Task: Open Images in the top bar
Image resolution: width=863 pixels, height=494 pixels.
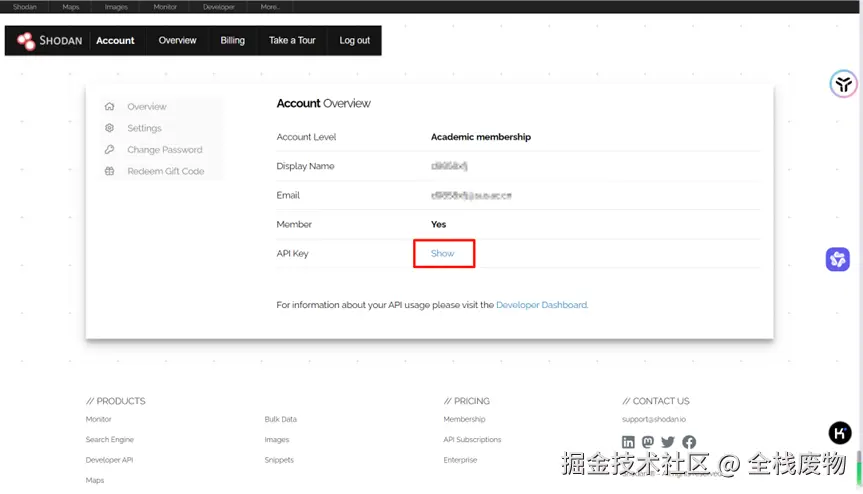Action: pyautogui.click(x=116, y=7)
